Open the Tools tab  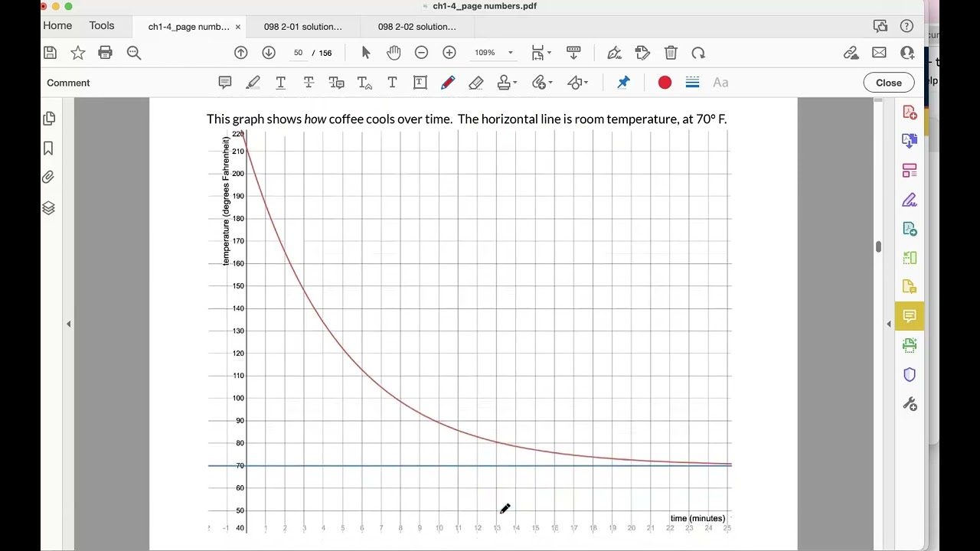(102, 26)
